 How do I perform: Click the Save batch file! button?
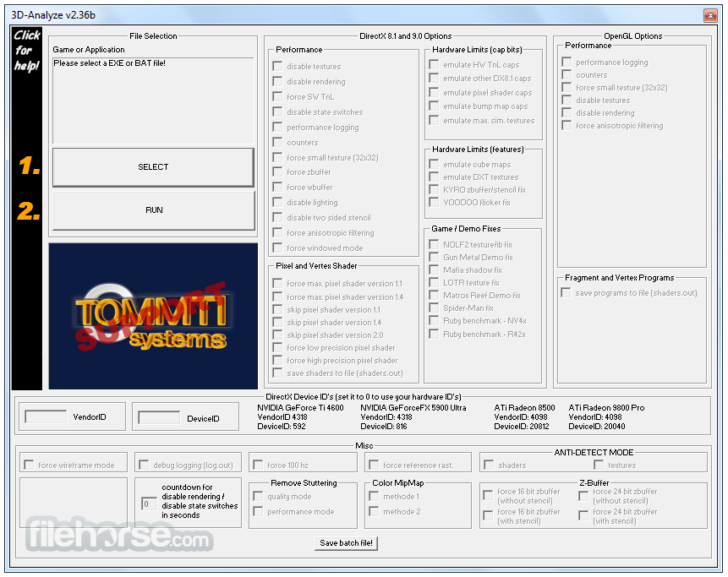(346, 543)
